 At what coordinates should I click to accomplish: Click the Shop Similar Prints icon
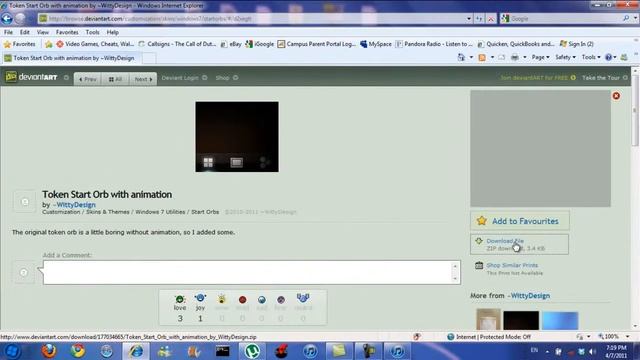pos(479,266)
